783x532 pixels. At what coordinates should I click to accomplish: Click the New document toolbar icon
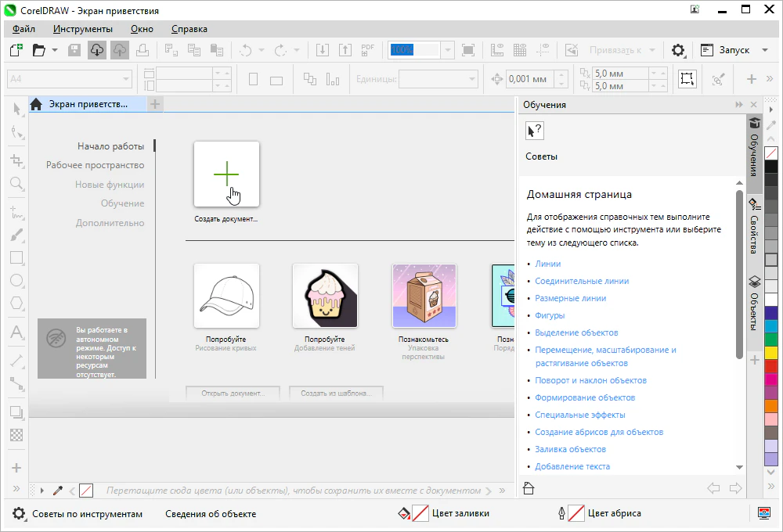point(16,50)
